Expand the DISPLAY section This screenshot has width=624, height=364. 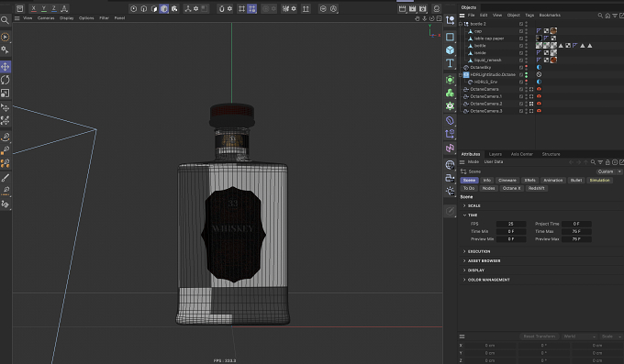464,270
